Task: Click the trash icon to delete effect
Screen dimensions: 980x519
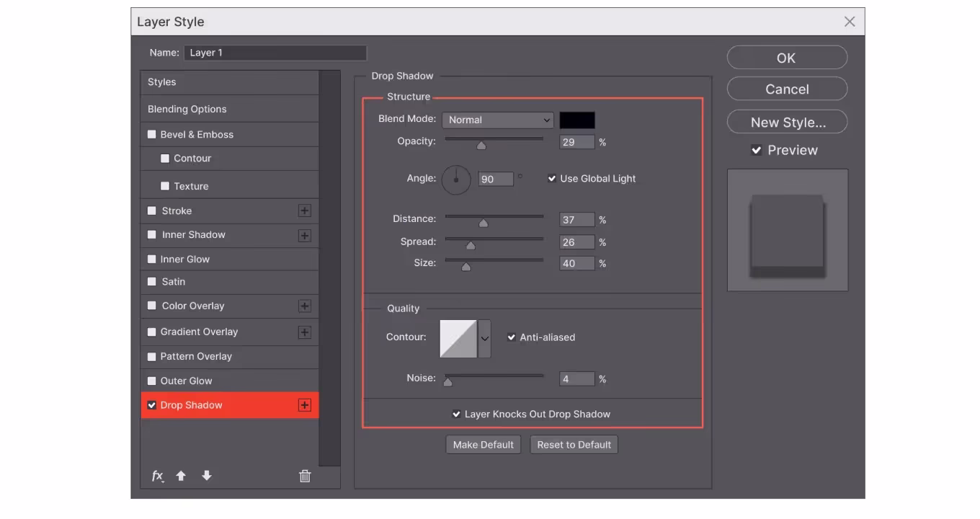Action: point(305,476)
